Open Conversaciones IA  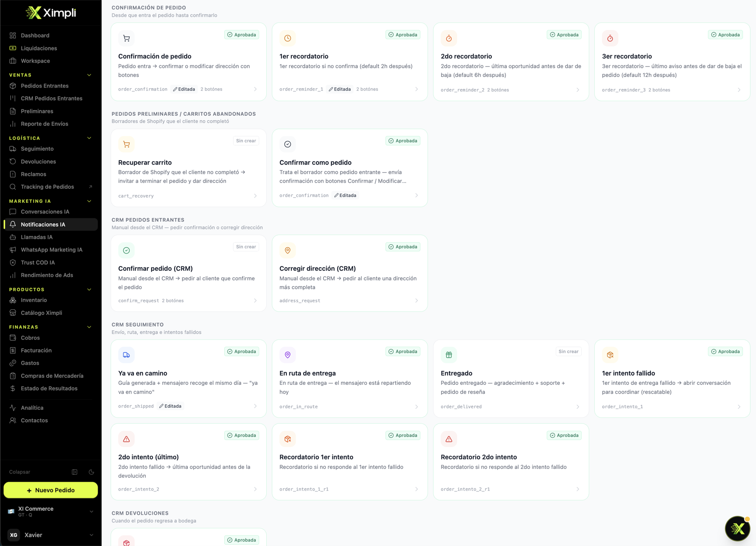coord(50,212)
